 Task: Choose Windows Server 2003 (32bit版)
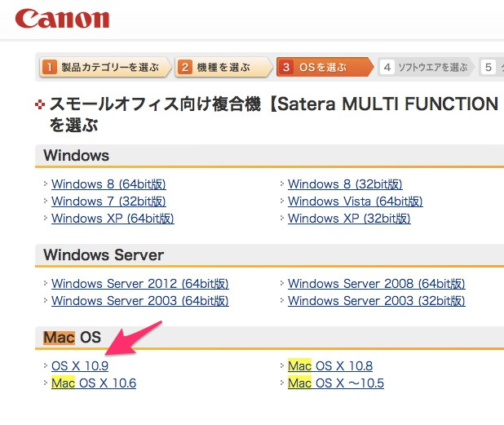point(377,301)
